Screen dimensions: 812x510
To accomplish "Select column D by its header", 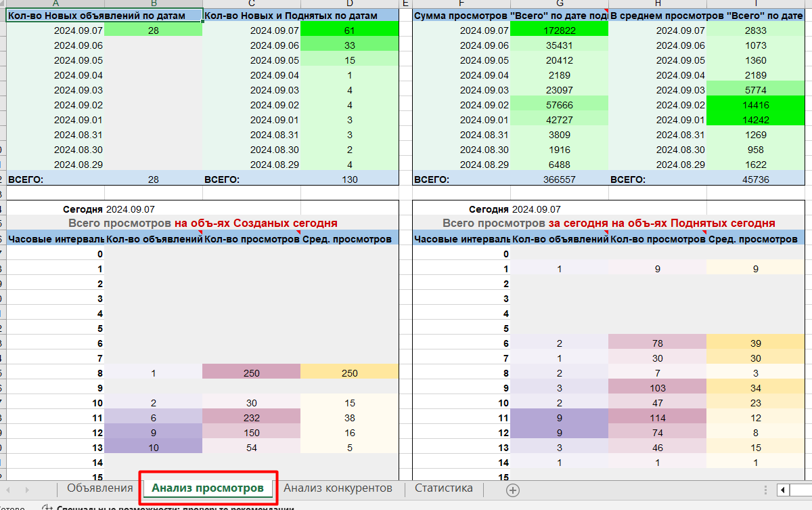I will pos(349,4).
